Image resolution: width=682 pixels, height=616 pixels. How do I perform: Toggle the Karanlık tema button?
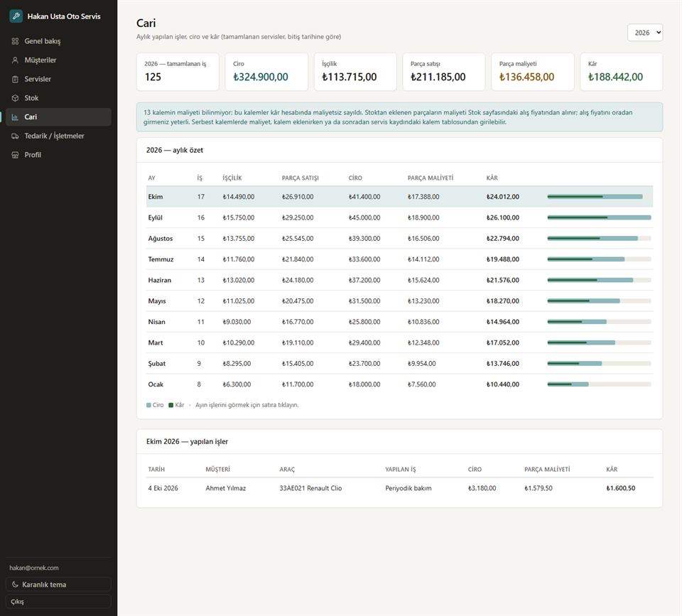click(x=58, y=584)
